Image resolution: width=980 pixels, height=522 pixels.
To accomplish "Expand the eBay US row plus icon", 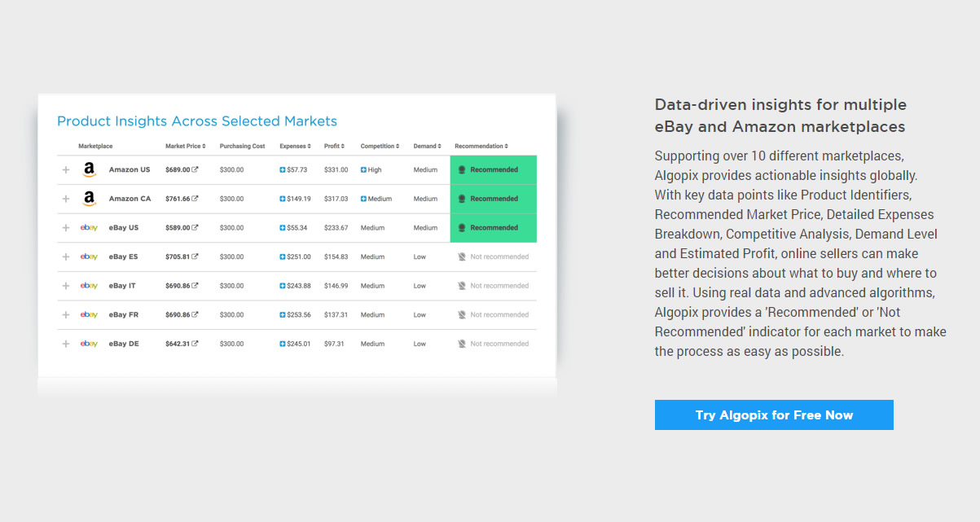I will pyautogui.click(x=66, y=228).
